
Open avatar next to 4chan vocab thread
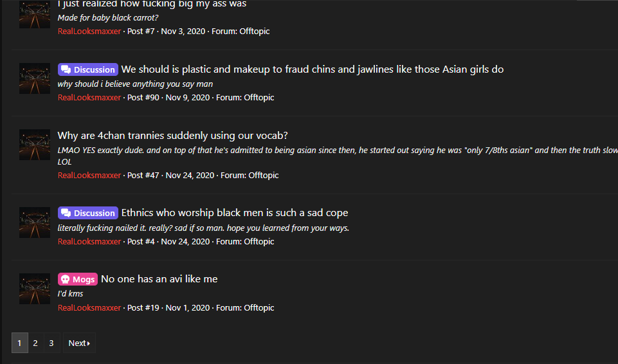click(35, 145)
